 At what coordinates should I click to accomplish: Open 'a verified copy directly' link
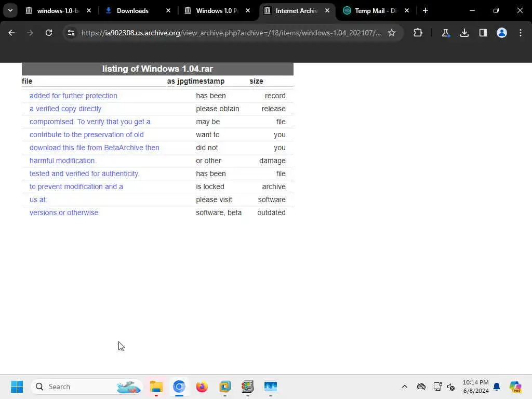coord(65,109)
